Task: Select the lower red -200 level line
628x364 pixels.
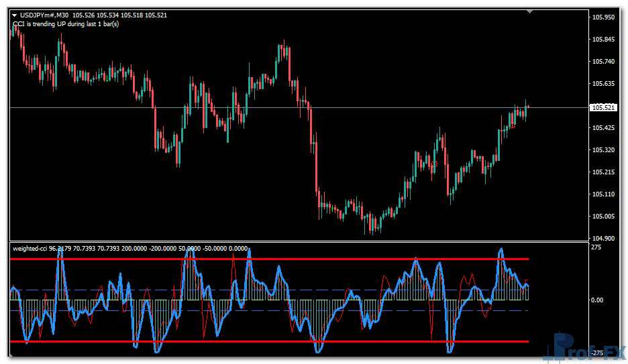Action: (x=268, y=342)
